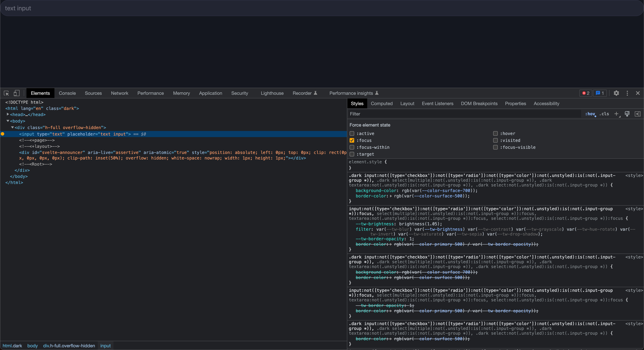Select html.dark in the breadcrumb bar
This screenshot has height=350, width=644.
(x=12, y=346)
